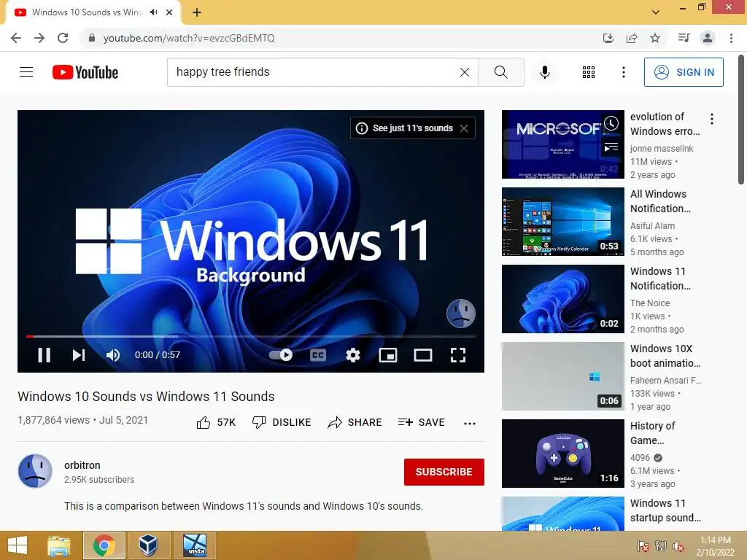747x560 pixels.
Task: Open File Explorer from the taskbar
Action: [59, 545]
